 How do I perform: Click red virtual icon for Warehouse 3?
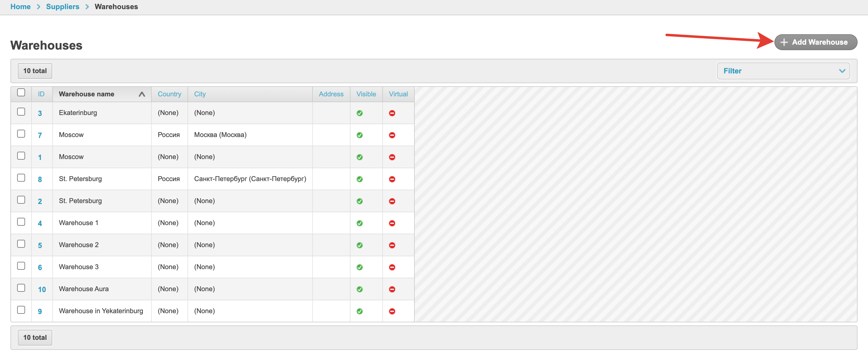coord(392,267)
